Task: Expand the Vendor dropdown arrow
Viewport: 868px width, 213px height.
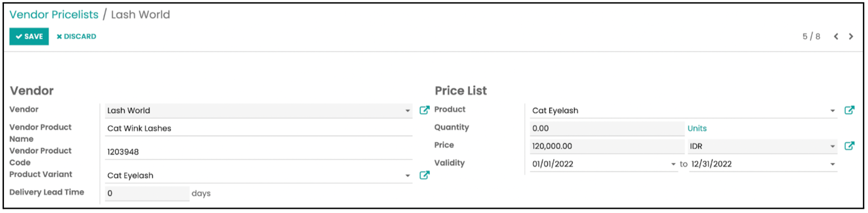Action: pos(407,111)
